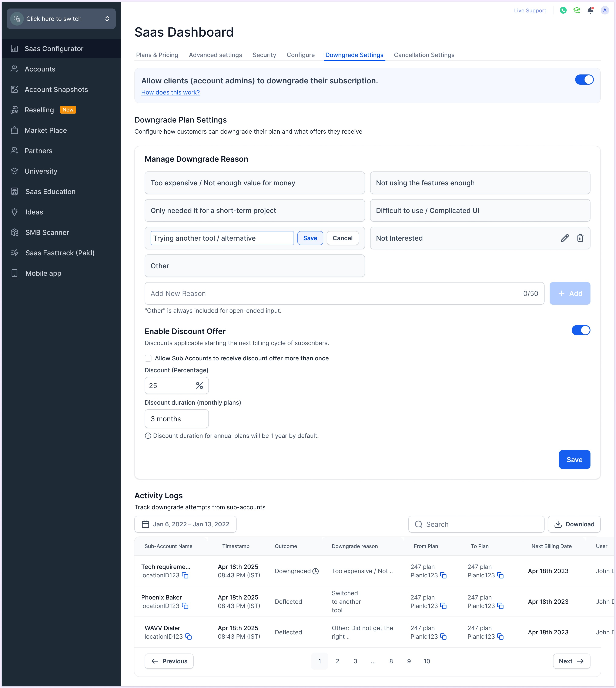Copy locationID123 for WAVV Dialer
Viewport: 616px width, 688px height.
click(x=188, y=637)
